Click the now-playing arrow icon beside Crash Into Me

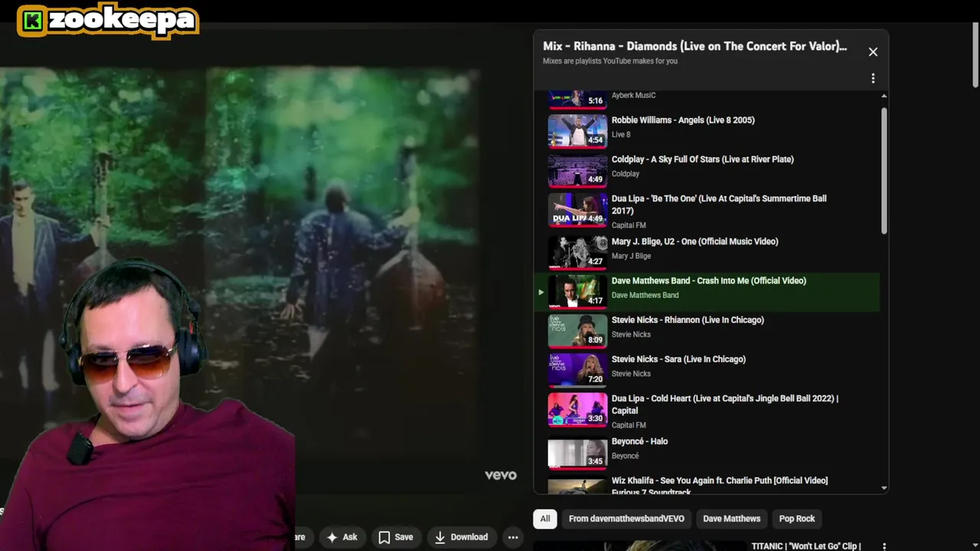[541, 292]
